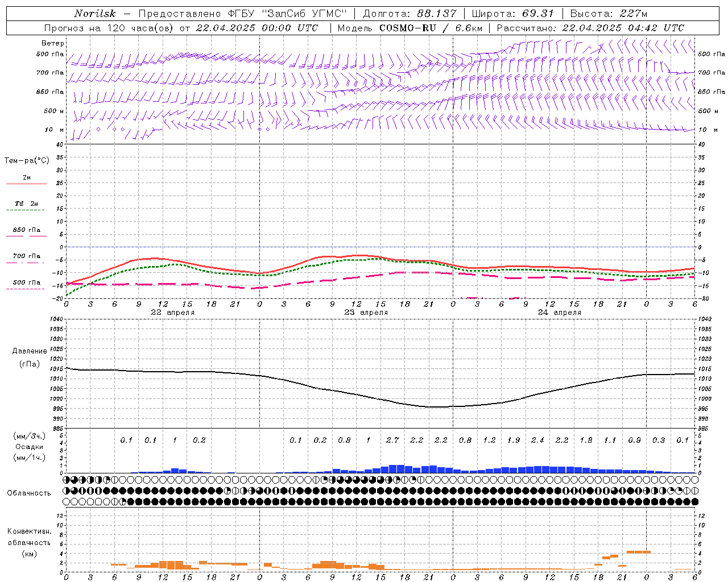
Task: Click the 'Долгота: 88.137' header field
Action: tap(409, 14)
